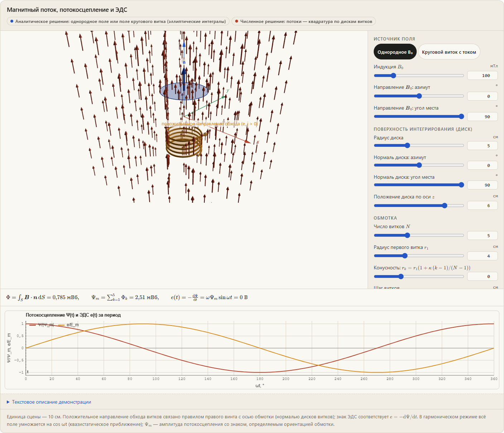Click the B₀ угол места value field
The image size is (504, 433).
click(482, 117)
